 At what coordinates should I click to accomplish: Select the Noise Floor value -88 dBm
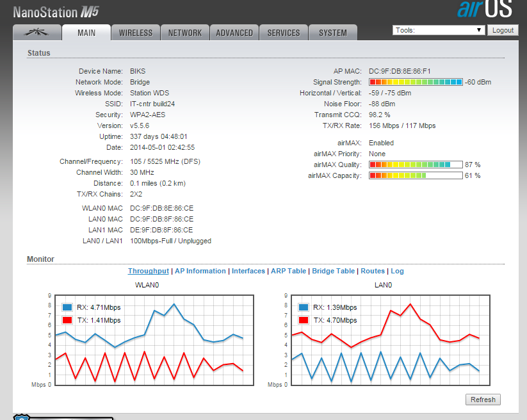point(382,104)
